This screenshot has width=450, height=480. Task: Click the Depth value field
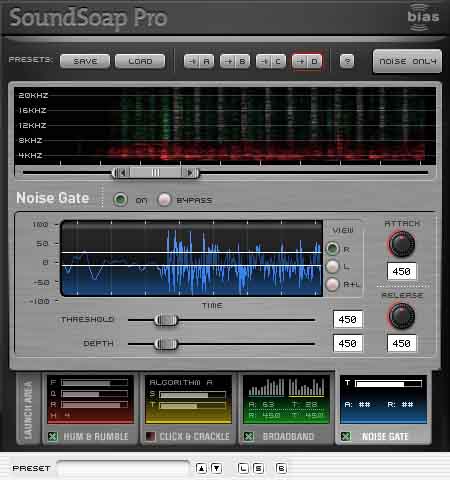(x=348, y=343)
